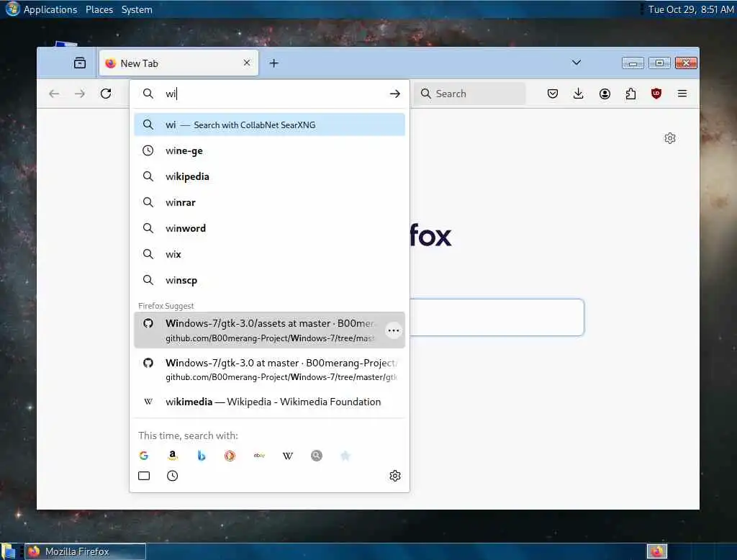Search bookmarks using the star icon

(345, 456)
